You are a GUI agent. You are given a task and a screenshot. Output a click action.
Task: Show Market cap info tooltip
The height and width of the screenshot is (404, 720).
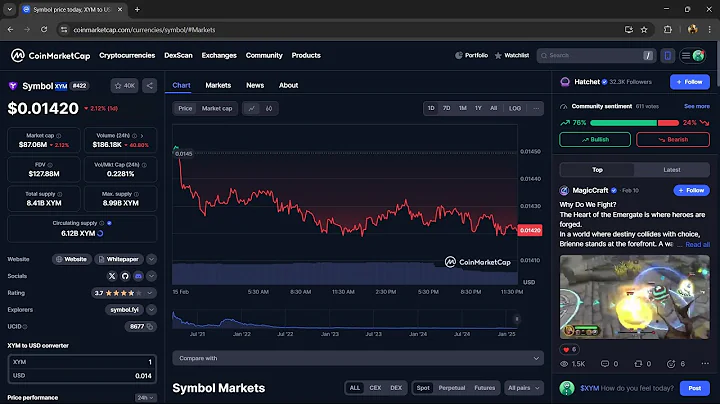click(58, 135)
